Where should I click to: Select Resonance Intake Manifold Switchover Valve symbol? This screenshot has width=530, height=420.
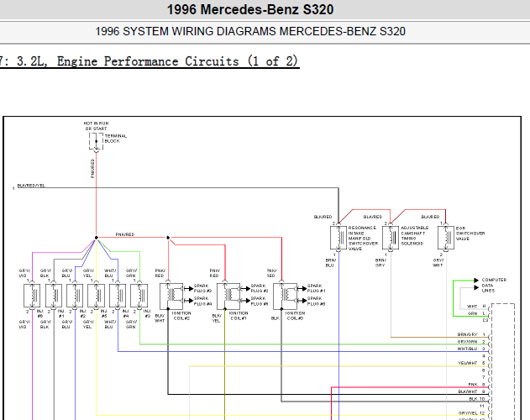pos(338,238)
